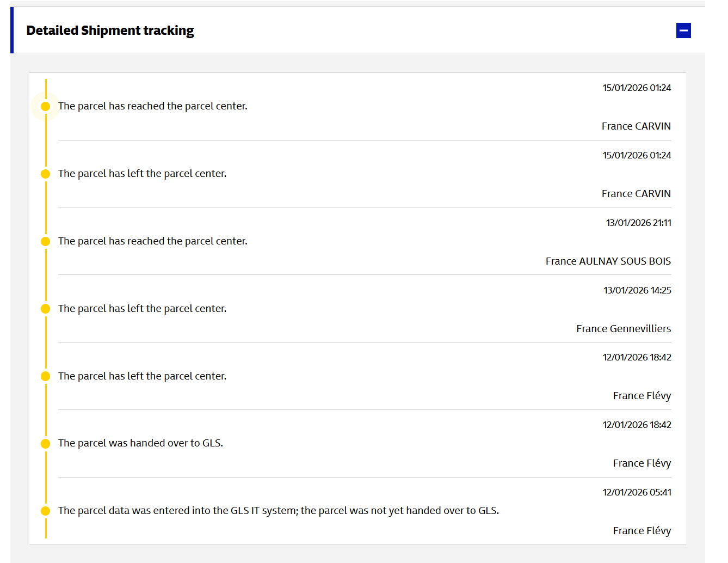Image resolution: width=728 pixels, height=563 pixels.
Task: Click the timestamp 13/01/2026 21:11
Action: (x=638, y=223)
